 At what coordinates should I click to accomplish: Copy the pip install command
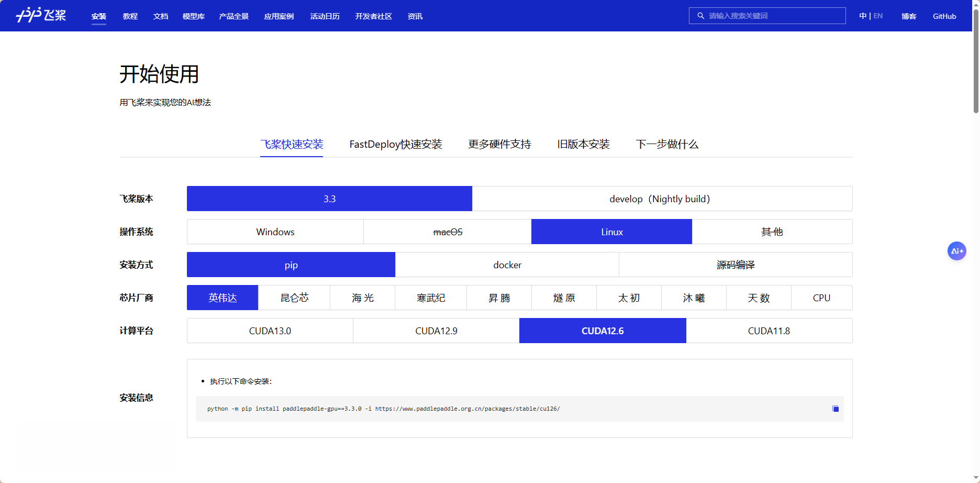836,409
